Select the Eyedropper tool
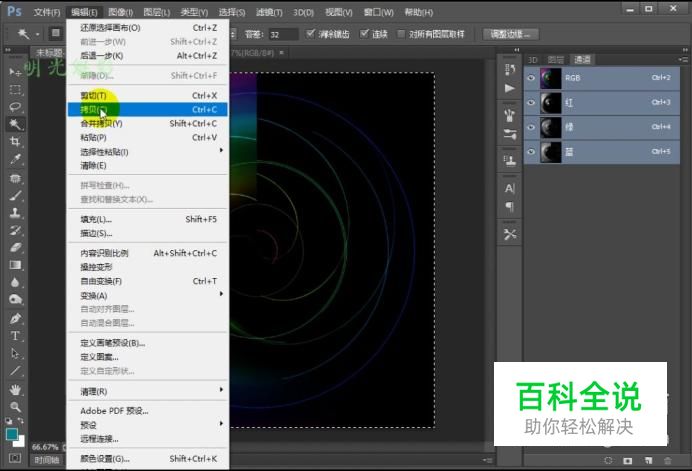The width and height of the screenshot is (692, 471). 15,159
